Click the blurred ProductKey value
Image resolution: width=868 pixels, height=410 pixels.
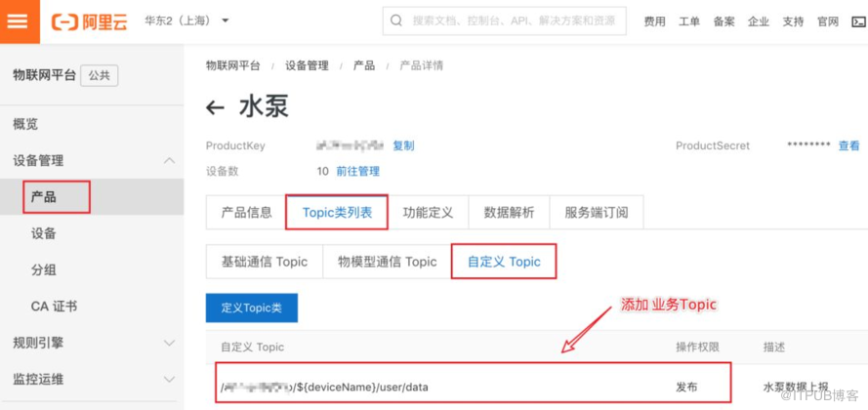coord(350,145)
